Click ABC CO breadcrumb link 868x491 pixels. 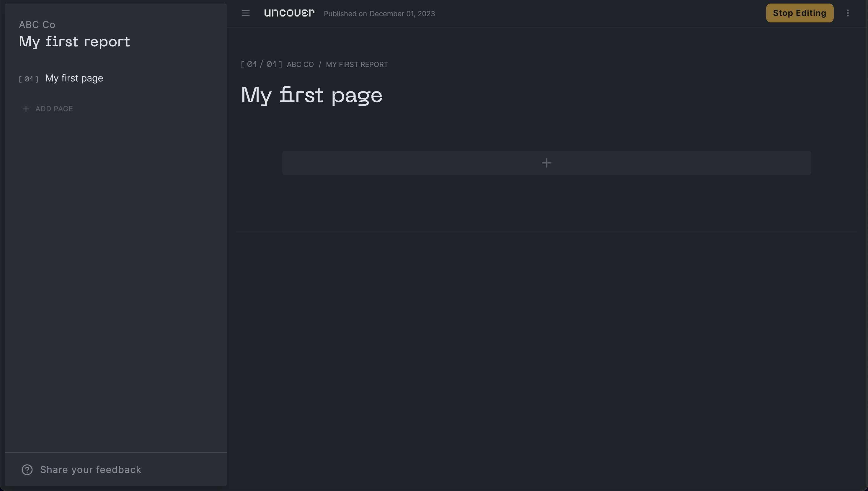coord(300,64)
